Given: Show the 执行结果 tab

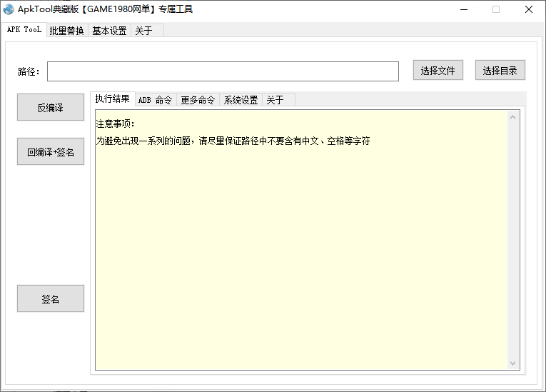Looking at the screenshot, I should pos(112,99).
